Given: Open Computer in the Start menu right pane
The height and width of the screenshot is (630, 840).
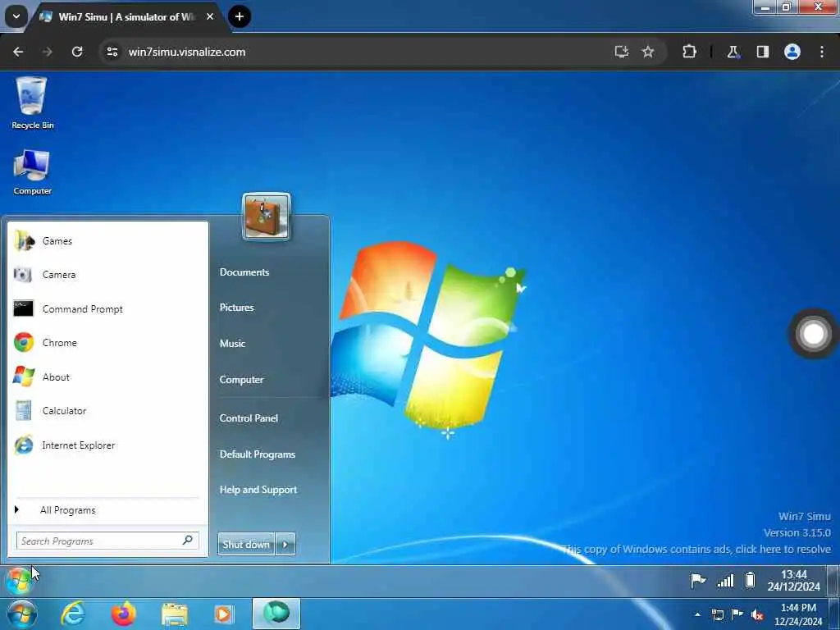Looking at the screenshot, I should [242, 379].
